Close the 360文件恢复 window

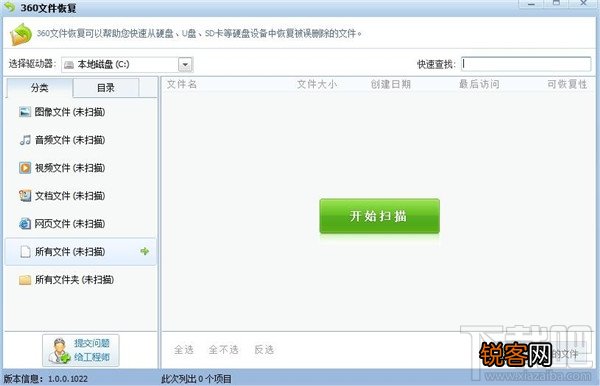coord(583,4)
